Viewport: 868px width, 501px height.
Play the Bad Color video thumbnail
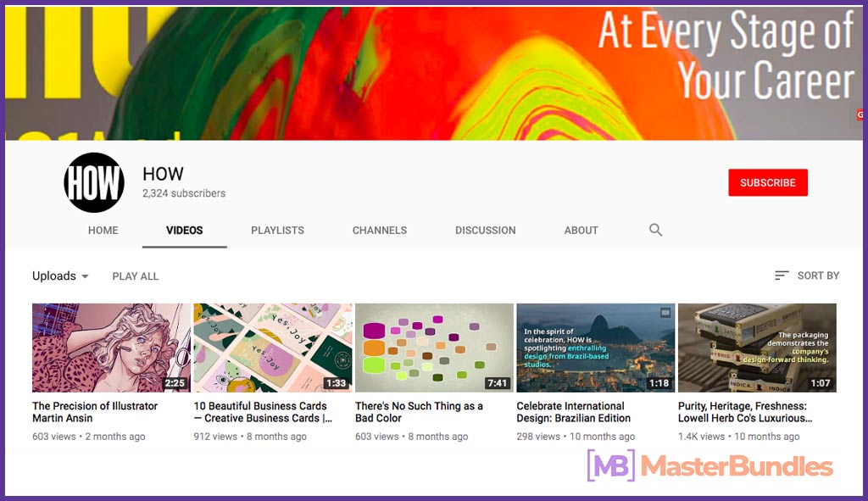[435, 348]
